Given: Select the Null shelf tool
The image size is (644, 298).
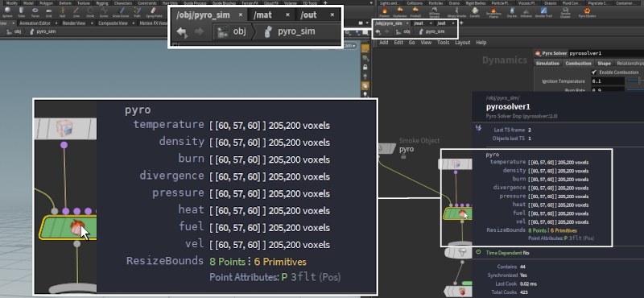Looking at the screenshot, I should (63, 12).
